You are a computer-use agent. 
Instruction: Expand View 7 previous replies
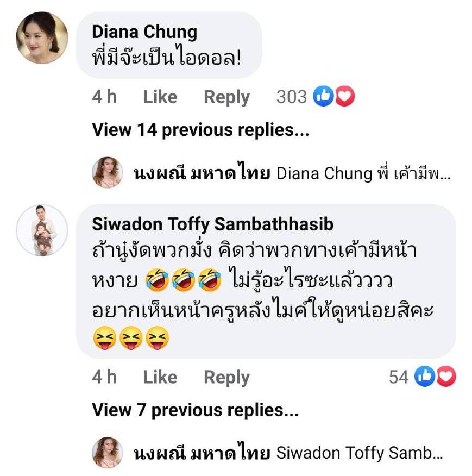(x=195, y=410)
